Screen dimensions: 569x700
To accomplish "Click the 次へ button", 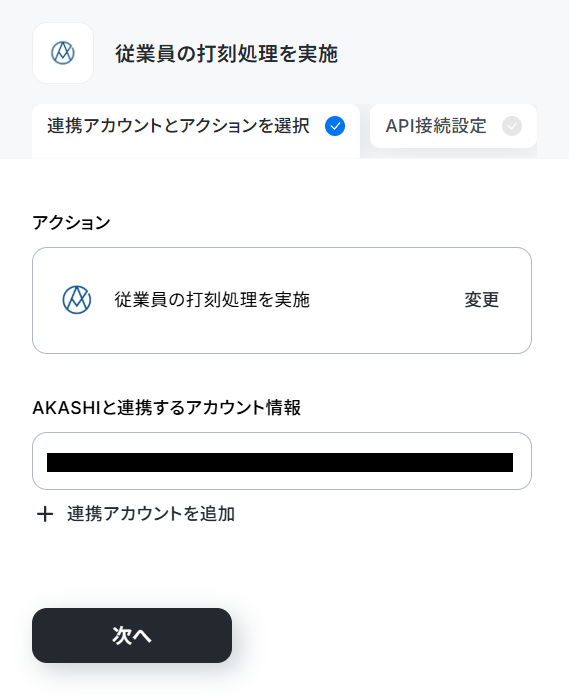I will tap(132, 635).
